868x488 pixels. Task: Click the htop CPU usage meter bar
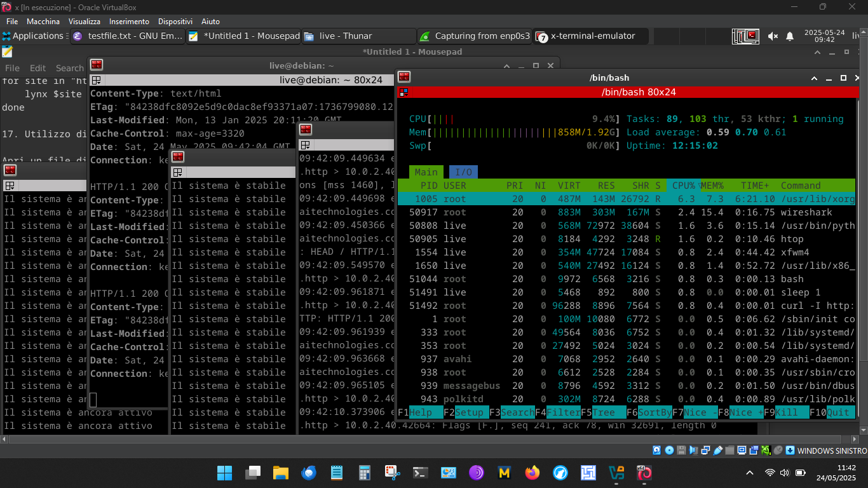point(515,119)
